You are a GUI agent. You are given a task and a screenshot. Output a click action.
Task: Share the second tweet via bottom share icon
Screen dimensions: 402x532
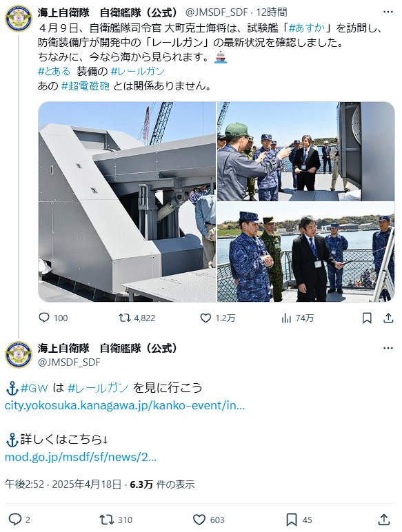(384, 519)
